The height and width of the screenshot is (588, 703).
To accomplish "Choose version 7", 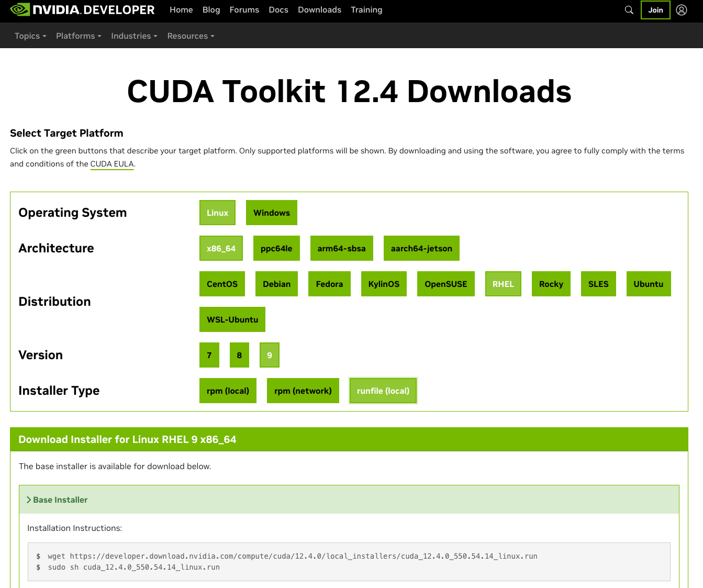I will click(x=209, y=355).
